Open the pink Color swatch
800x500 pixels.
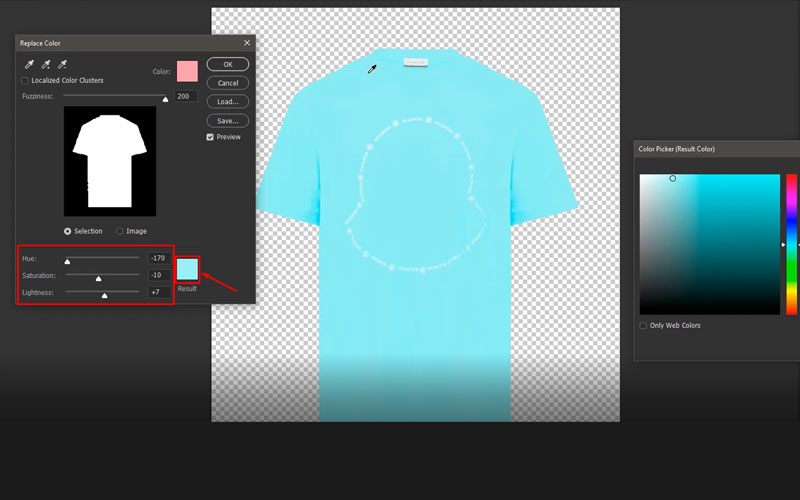click(x=187, y=71)
